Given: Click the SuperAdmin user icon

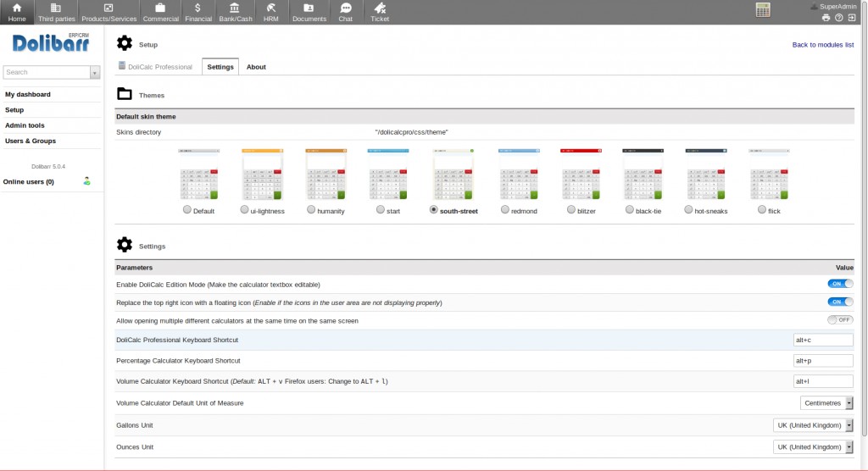Looking at the screenshot, I should click(815, 7).
